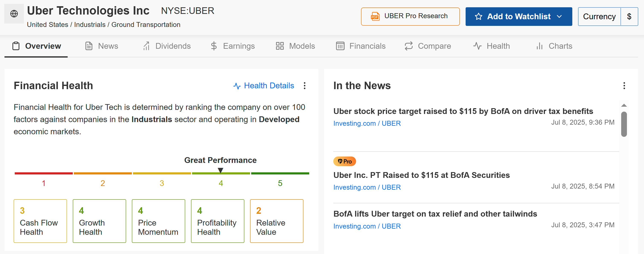Open Health Details link
This screenshot has width=644, height=254.
tap(264, 86)
